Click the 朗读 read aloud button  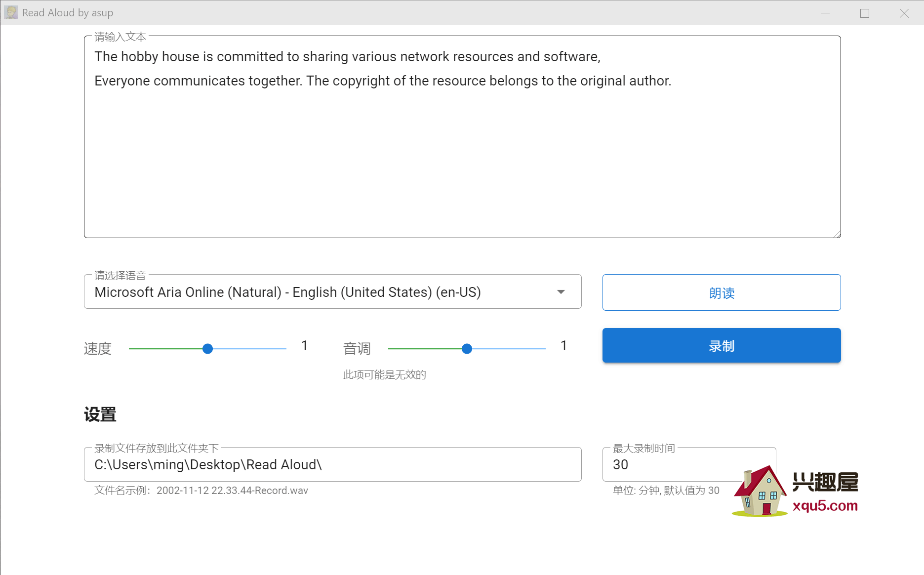722,292
